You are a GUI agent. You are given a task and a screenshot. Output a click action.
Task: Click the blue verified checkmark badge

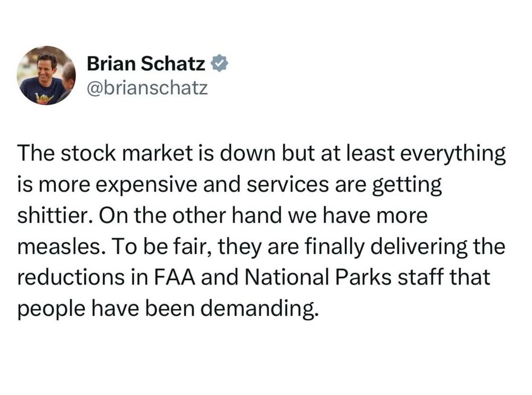click(x=220, y=63)
